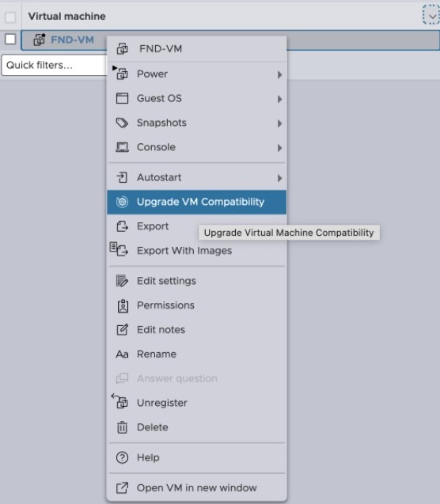Click the Snapshots tag icon

pyautogui.click(x=122, y=123)
